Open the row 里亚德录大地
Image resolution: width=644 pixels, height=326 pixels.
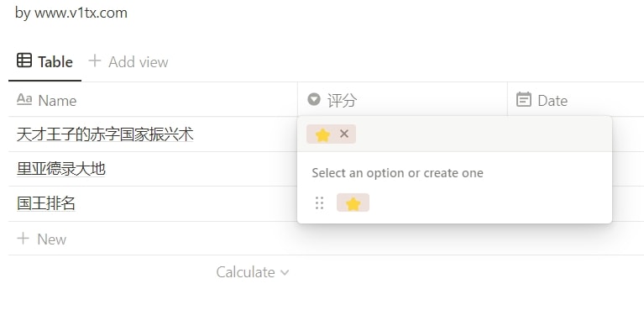(x=61, y=169)
